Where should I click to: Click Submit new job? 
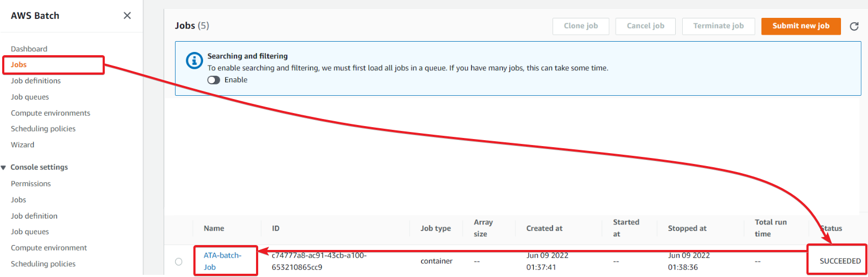pyautogui.click(x=801, y=26)
